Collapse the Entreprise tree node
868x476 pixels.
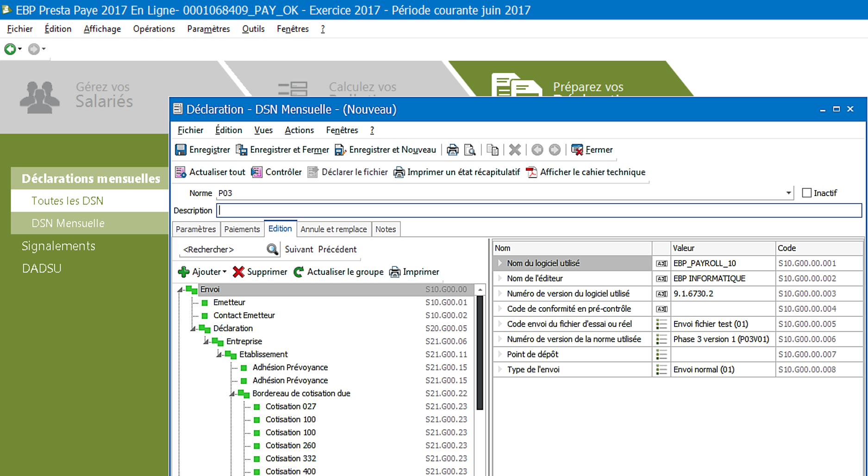(x=206, y=341)
